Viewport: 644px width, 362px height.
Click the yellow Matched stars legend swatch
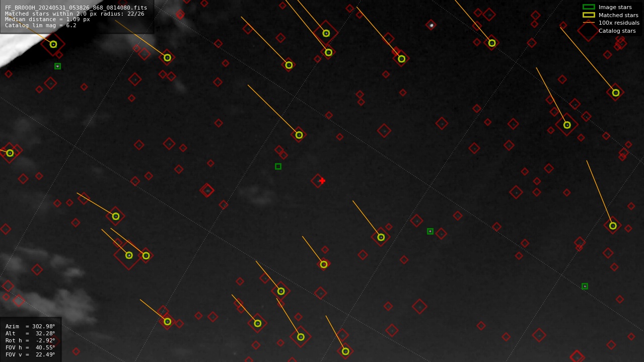pos(589,15)
